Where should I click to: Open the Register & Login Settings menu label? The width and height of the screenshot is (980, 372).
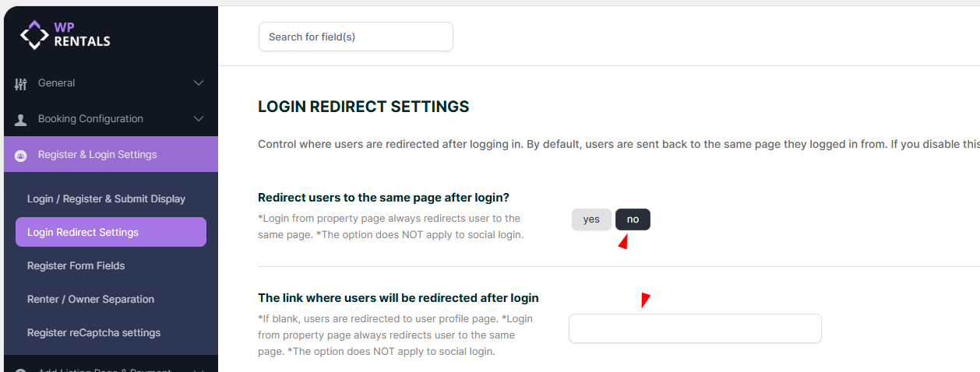click(x=97, y=155)
